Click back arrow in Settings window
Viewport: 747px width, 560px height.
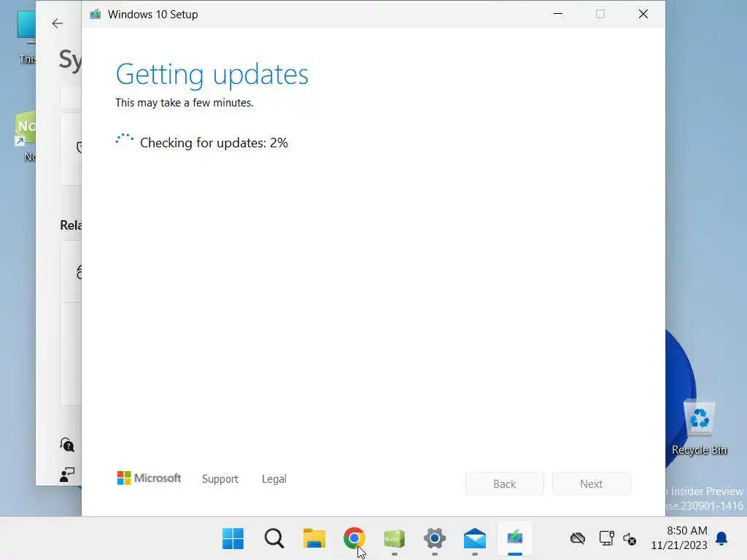tap(57, 23)
